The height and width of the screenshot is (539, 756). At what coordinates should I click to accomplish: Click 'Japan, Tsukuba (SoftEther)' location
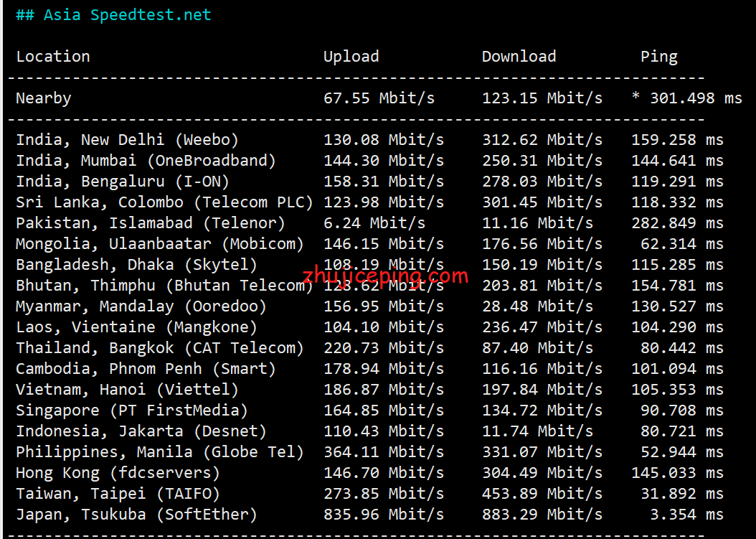pos(136,515)
